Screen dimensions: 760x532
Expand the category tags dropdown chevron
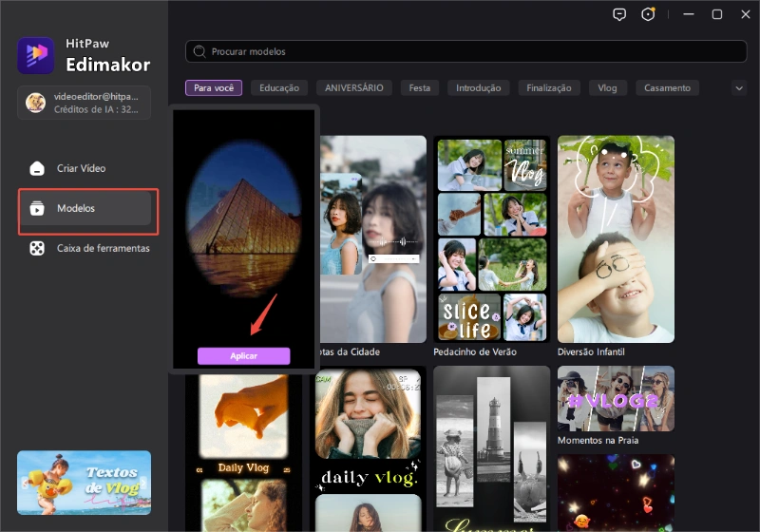[x=739, y=87]
